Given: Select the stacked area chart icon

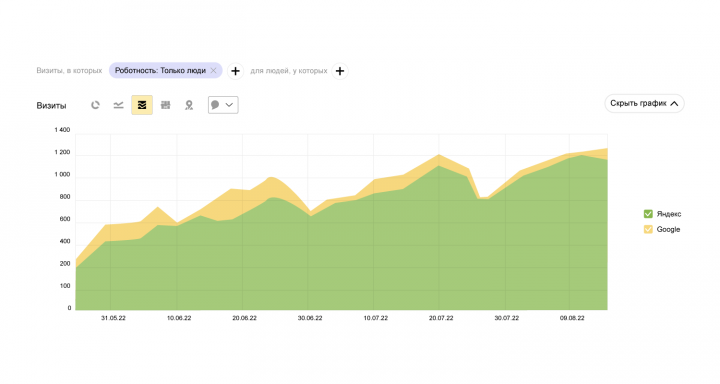Looking at the screenshot, I should tap(142, 105).
